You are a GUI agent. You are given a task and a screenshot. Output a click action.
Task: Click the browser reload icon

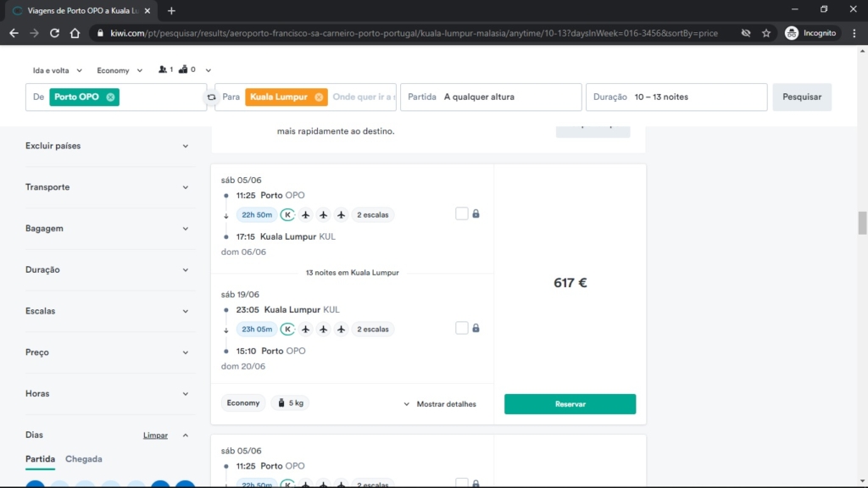tap(54, 33)
